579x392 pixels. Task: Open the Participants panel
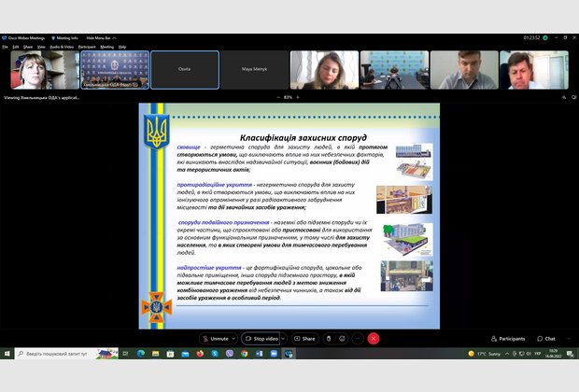tap(508, 339)
